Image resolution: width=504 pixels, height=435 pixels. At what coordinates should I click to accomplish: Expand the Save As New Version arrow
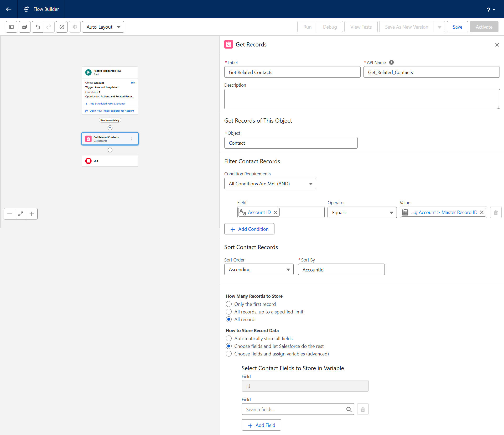[x=439, y=27]
